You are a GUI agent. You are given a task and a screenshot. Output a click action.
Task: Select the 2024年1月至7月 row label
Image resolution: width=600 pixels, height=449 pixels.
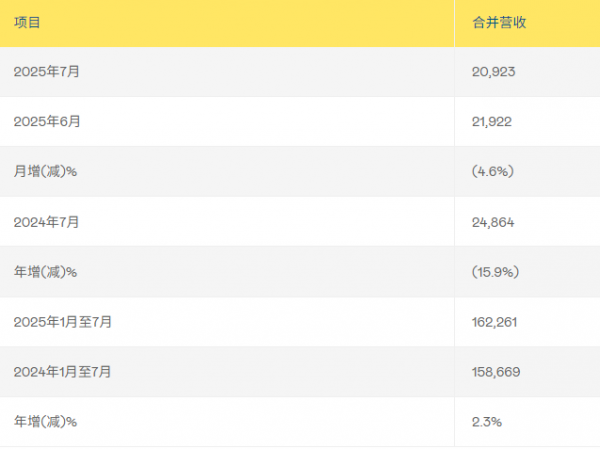coord(62,372)
